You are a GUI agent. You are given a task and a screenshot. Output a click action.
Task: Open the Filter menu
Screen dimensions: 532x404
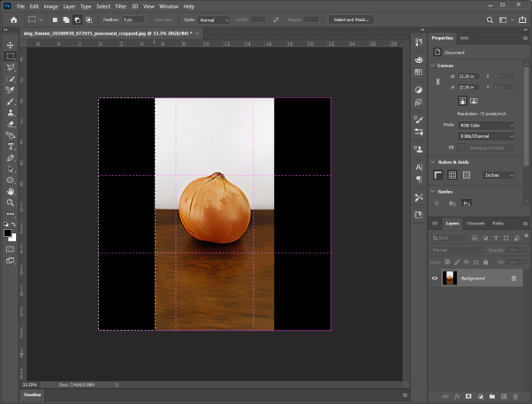tap(120, 6)
